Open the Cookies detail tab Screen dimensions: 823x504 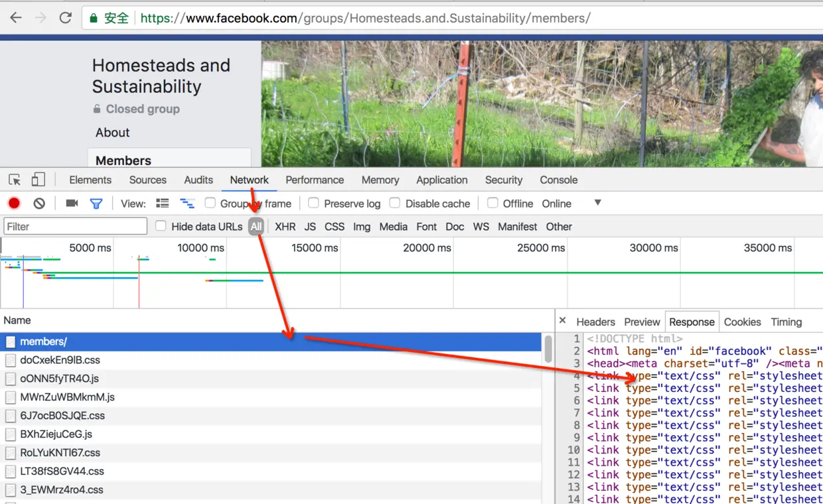[742, 322]
